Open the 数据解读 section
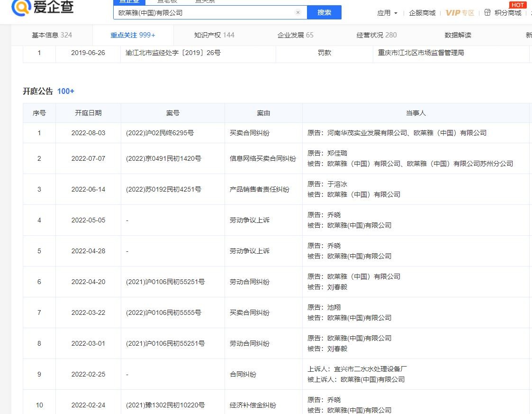Viewport: 532px width, 414px height. click(458, 35)
